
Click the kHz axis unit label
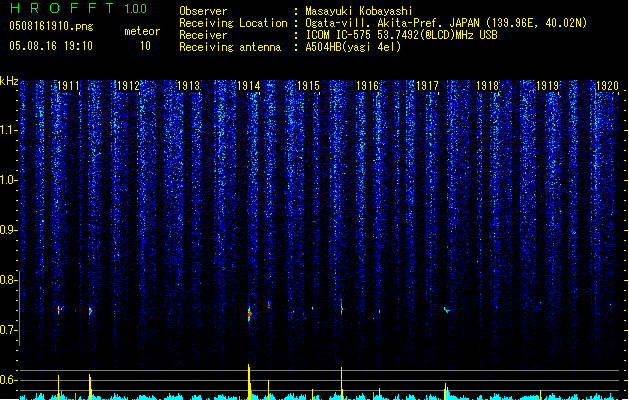coord(9,81)
